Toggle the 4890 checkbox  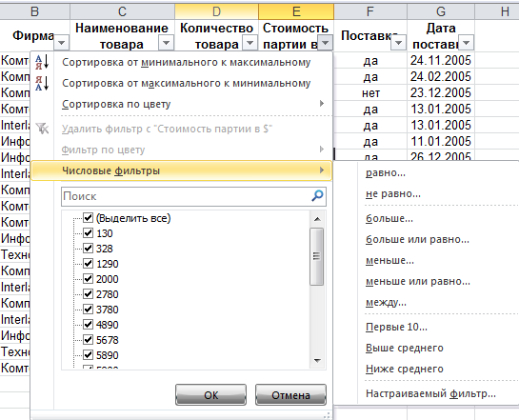tap(88, 325)
